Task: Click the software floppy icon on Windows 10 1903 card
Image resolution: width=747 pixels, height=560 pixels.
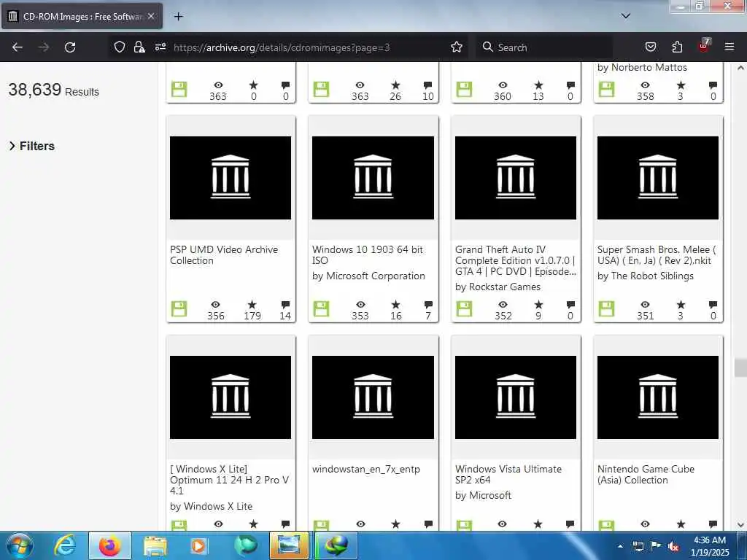Action: pyautogui.click(x=321, y=308)
